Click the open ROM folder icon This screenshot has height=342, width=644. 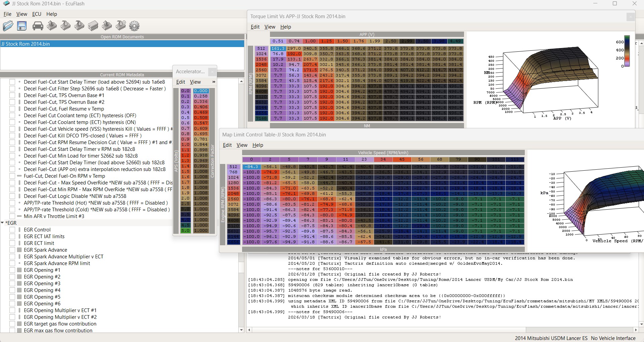tap(8, 26)
